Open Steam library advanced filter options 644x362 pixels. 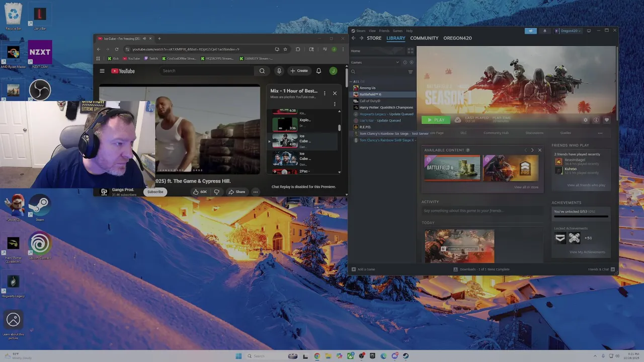[x=410, y=72]
